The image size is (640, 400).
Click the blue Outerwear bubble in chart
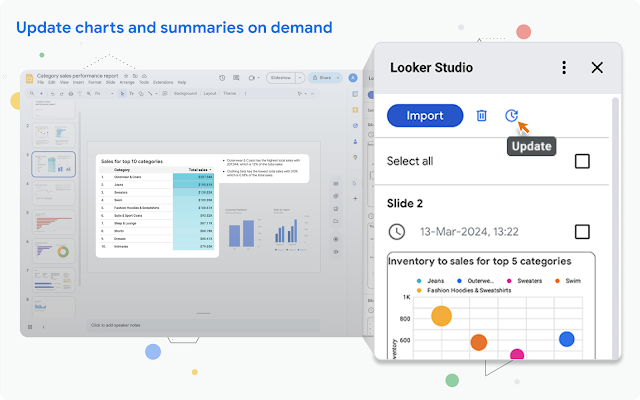(x=567, y=339)
